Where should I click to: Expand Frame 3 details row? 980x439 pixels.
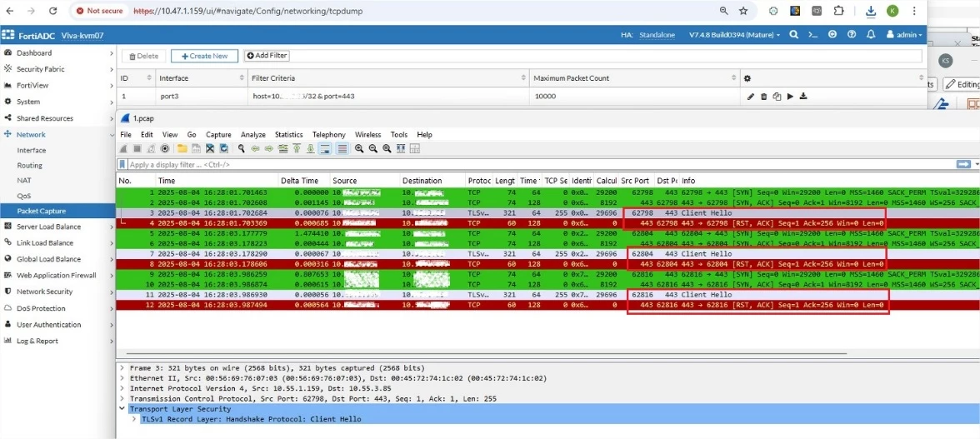[x=122, y=368]
